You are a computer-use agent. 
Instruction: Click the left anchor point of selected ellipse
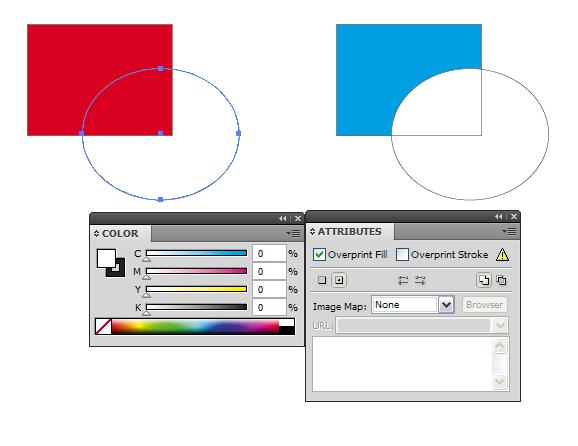(82, 133)
